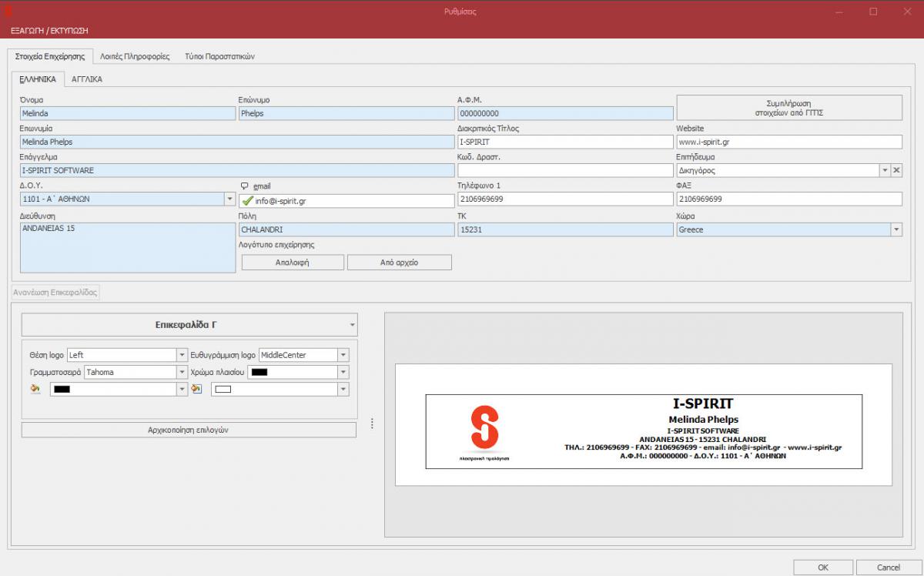Click the black Χρώμα πλαισίου color swatch
Screen dimensions: 924x576
click(x=259, y=373)
